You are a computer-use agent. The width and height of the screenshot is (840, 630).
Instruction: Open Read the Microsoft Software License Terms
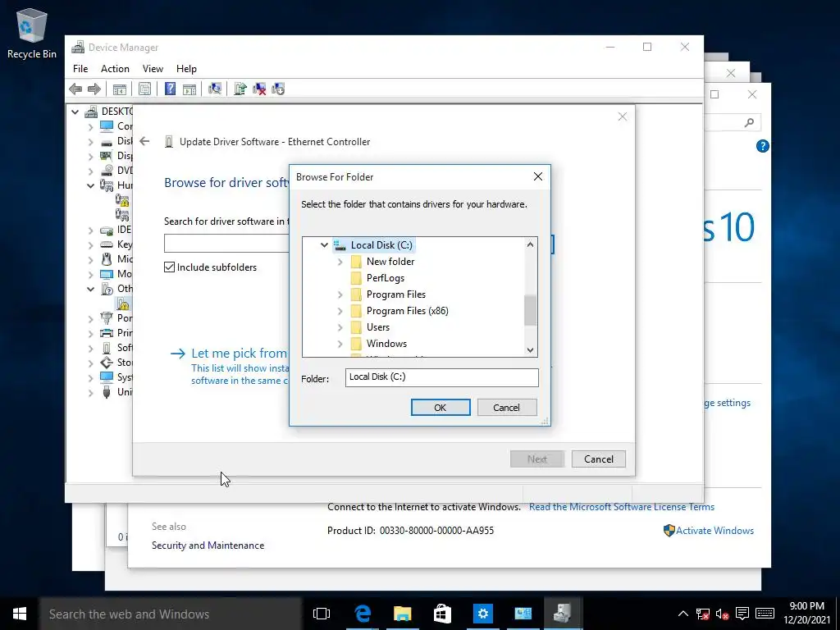[x=622, y=507]
